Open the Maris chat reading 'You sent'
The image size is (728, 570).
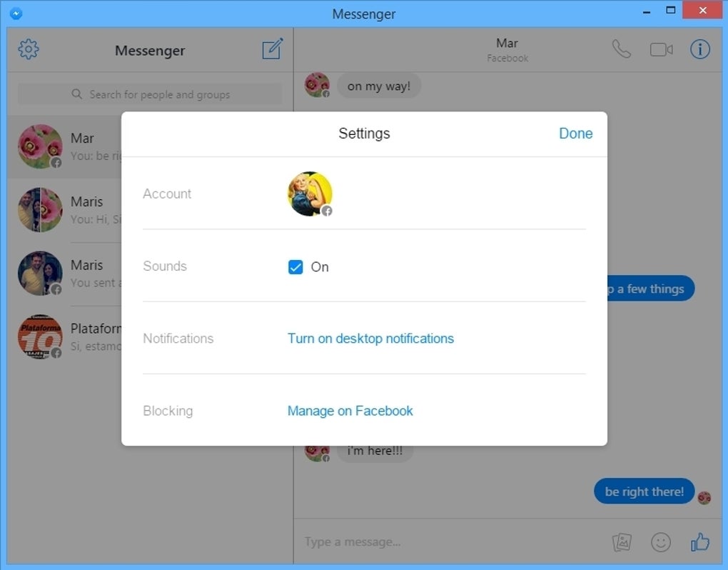65,273
